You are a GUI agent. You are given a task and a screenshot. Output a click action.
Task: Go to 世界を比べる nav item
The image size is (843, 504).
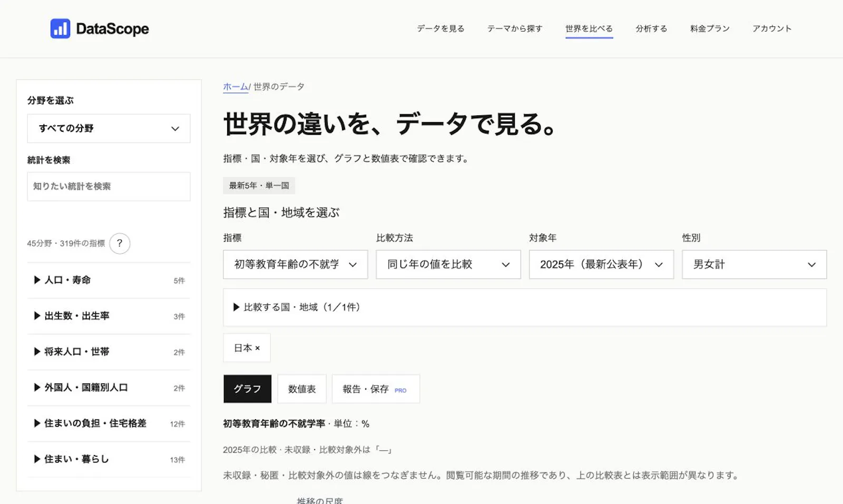tap(589, 28)
